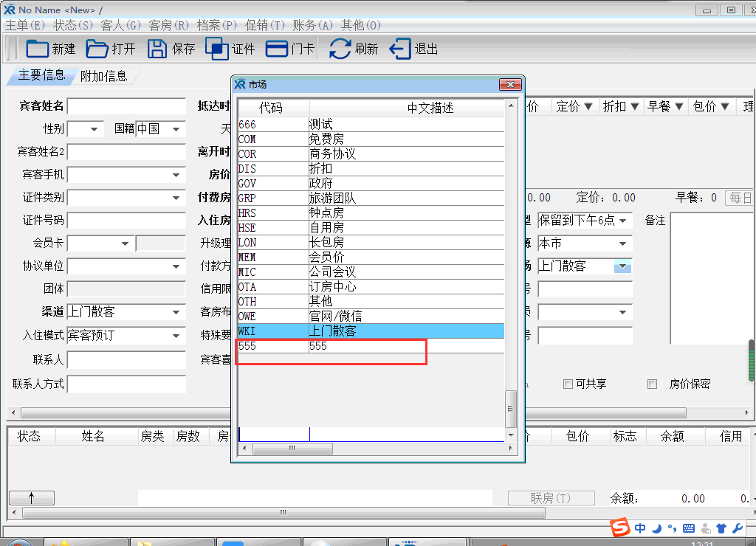Tick the 房价保密 checkbox

tap(652, 384)
